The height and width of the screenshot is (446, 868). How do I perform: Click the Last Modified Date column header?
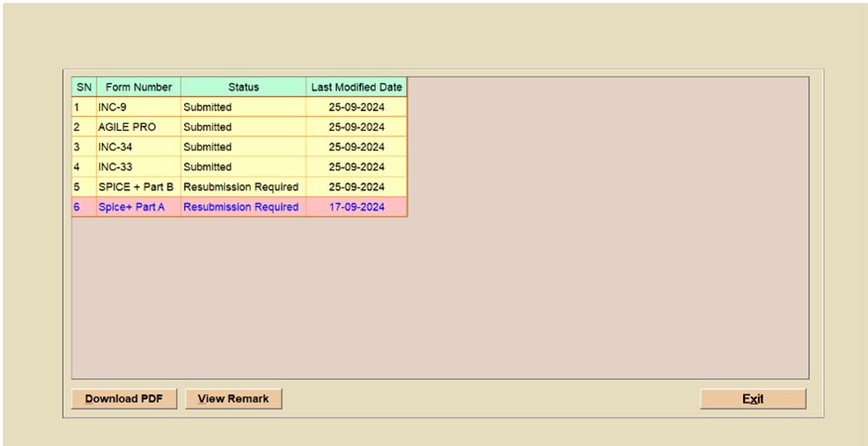tap(356, 87)
